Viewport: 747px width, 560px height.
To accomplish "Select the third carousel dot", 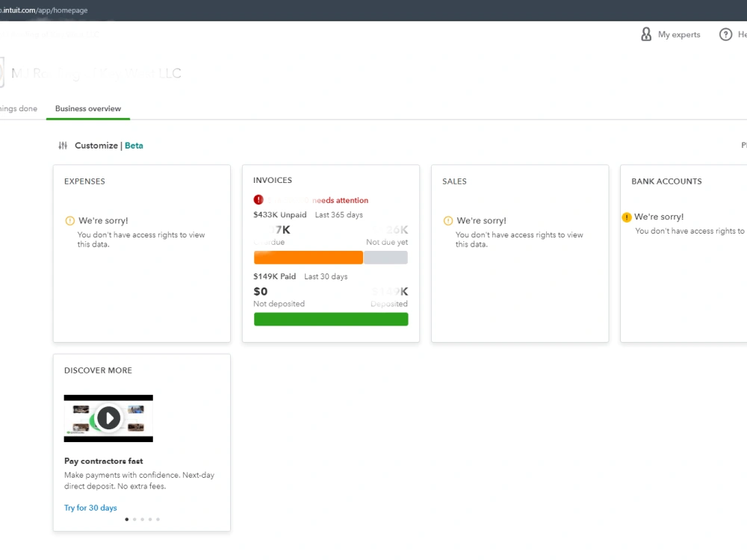I will (x=143, y=520).
